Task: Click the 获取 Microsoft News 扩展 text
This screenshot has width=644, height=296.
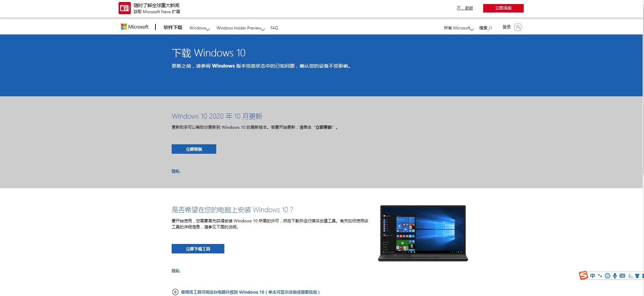Action: [x=157, y=12]
